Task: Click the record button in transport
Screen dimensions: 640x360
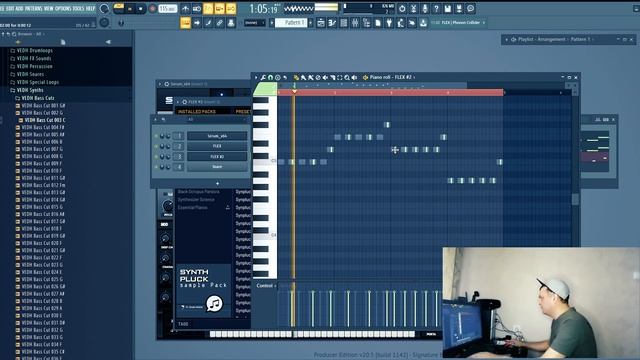Action: point(153,8)
